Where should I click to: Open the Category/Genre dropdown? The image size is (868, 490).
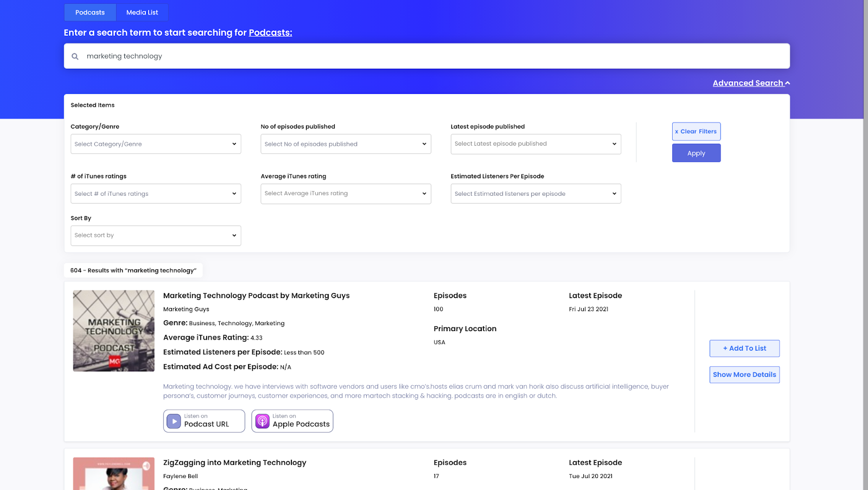point(156,144)
